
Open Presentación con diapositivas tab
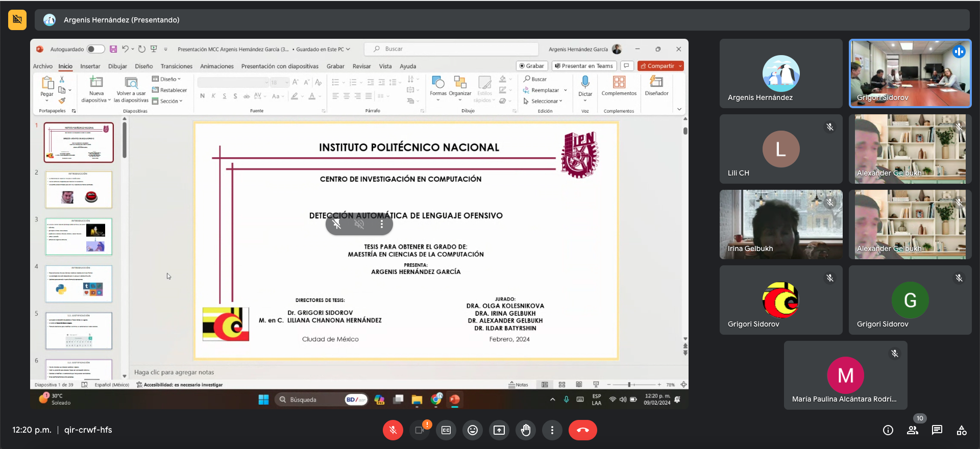(280, 66)
